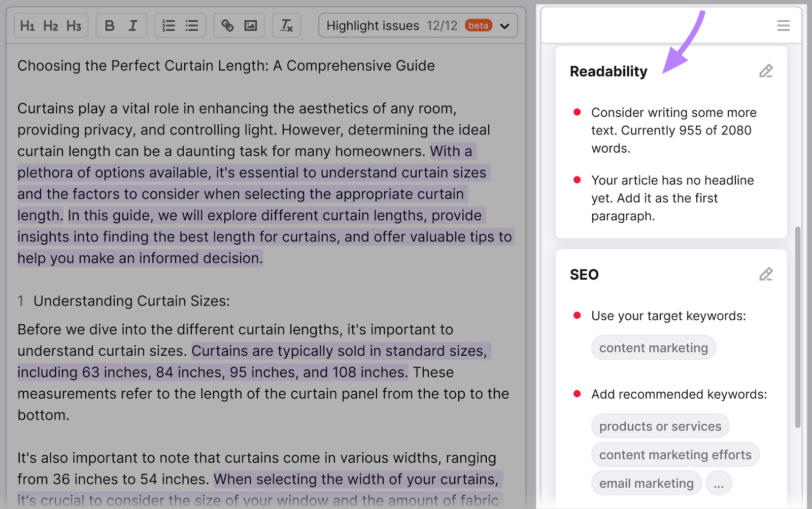The image size is (812, 509).
Task: Insert a bulleted list
Action: (x=192, y=26)
